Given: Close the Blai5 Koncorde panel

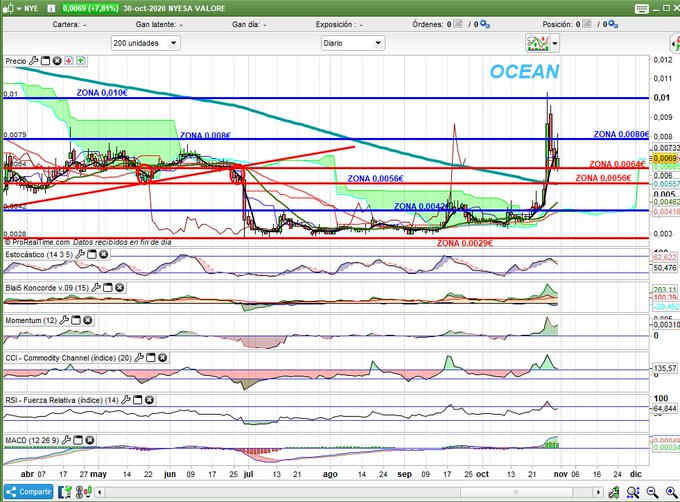Looking at the screenshot, I should [120, 287].
